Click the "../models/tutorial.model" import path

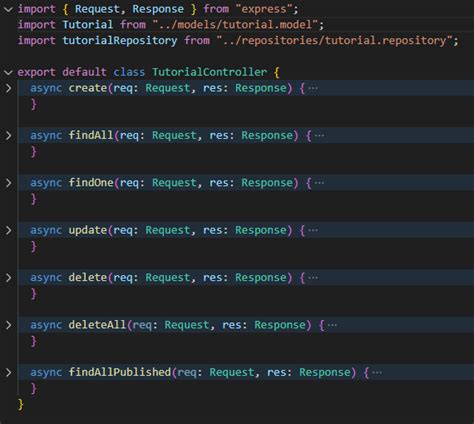click(235, 25)
